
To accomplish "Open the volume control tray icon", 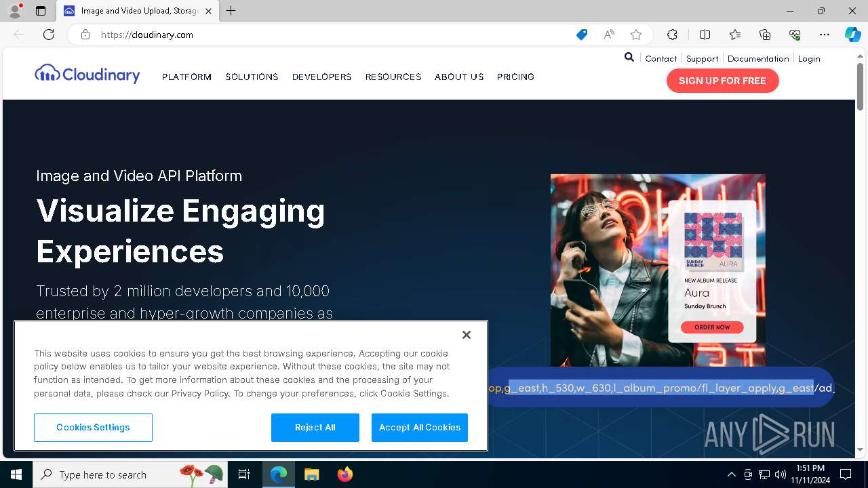I will coord(781,474).
